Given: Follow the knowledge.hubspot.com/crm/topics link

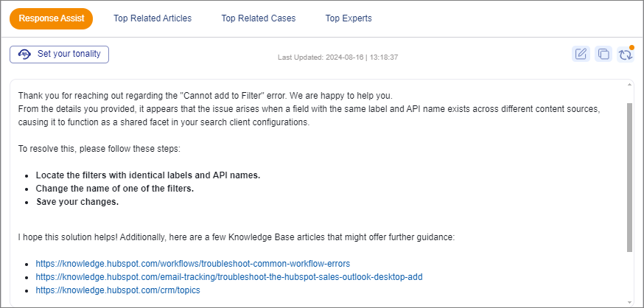Looking at the screenshot, I should point(117,290).
